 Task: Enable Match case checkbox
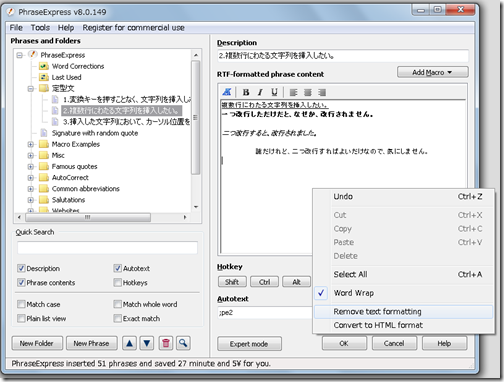(x=21, y=304)
